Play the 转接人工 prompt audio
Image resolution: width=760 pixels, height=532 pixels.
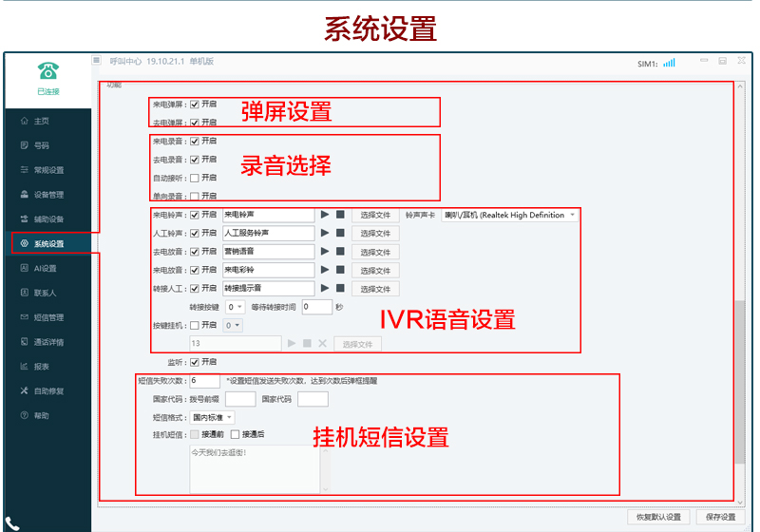(x=325, y=288)
